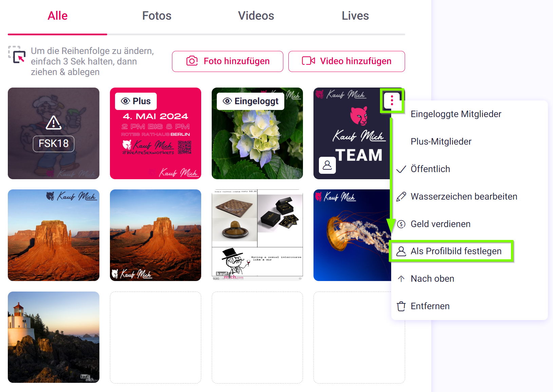553x392 pixels.
Task: Click pencil icon beside Wasserzeichen bearbeiten
Action: tap(401, 197)
